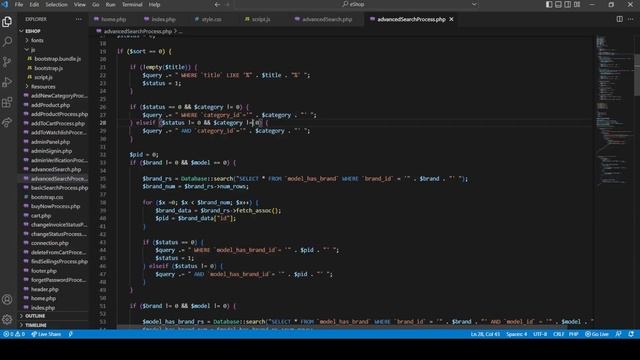Open the Edit menu
This screenshot has height=360, width=640.
pos(34,4)
